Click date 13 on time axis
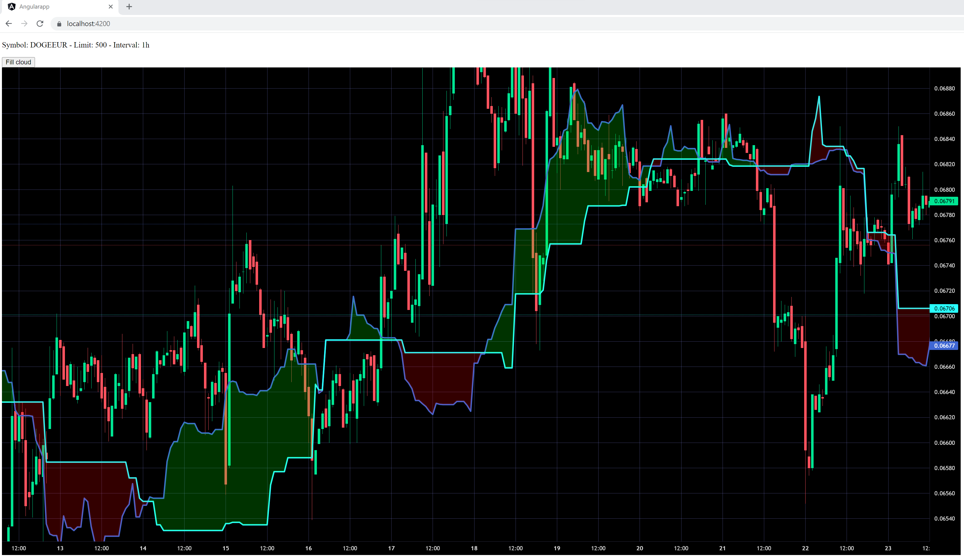964x560 pixels. [x=60, y=548]
